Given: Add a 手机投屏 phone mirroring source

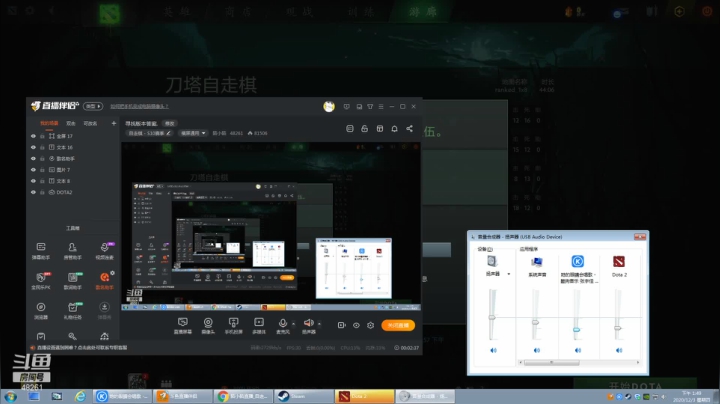Looking at the screenshot, I should click(233, 325).
